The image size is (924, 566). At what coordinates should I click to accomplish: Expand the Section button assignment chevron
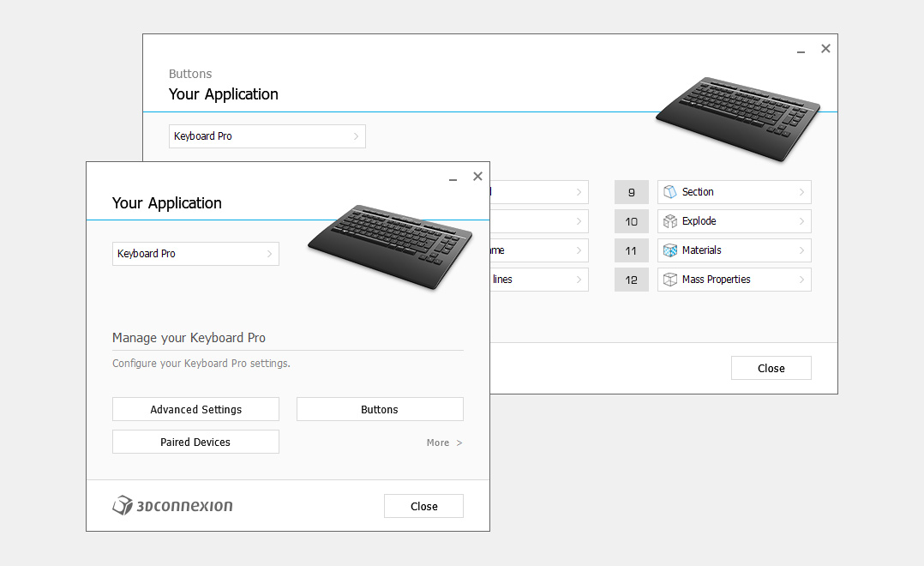[x=802, y=191]
